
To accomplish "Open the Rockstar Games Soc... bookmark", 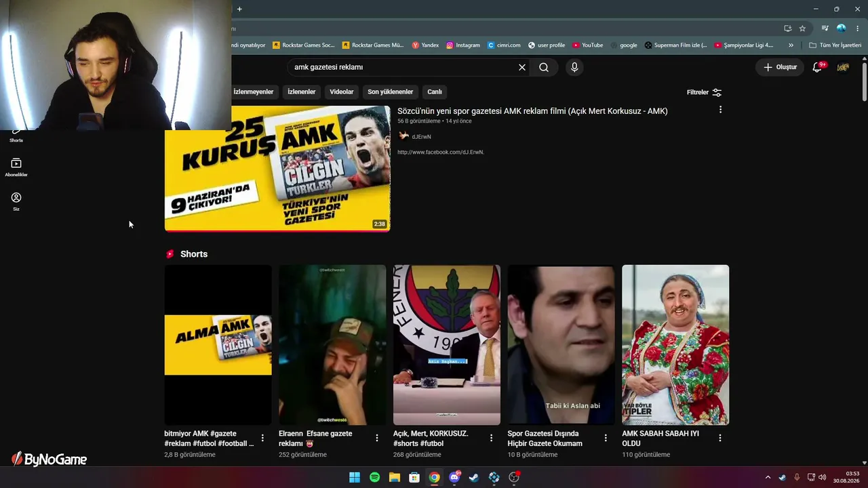I will pos(304,45).
